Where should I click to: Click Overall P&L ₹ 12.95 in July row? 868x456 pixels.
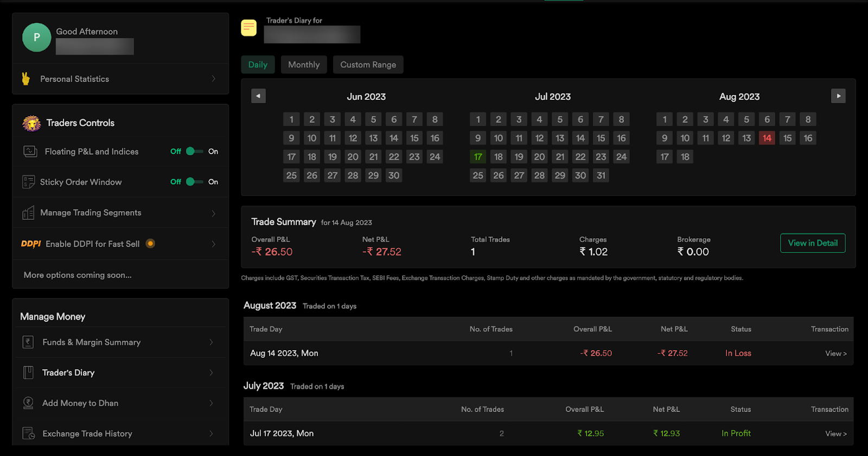pos(590,434)
